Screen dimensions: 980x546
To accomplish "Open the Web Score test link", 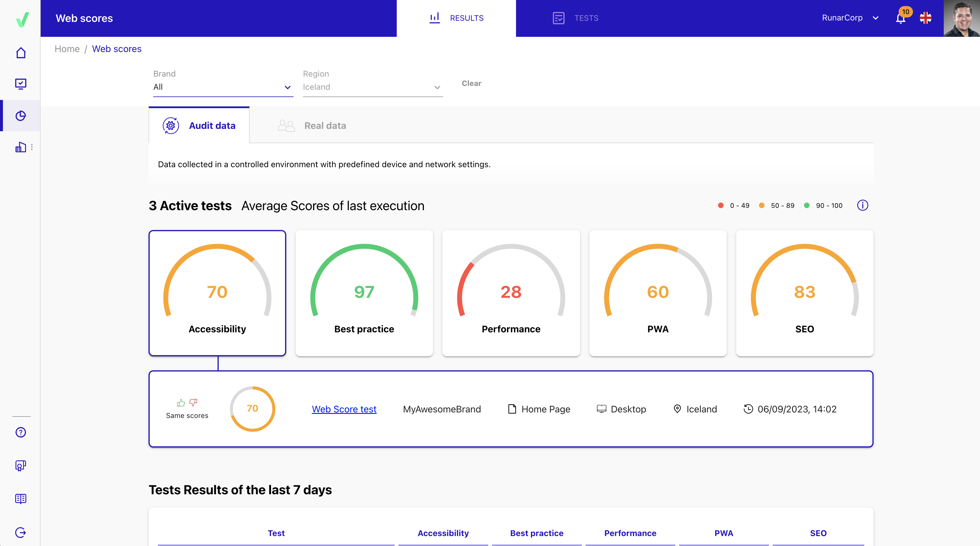I will (x=344, y=409).
